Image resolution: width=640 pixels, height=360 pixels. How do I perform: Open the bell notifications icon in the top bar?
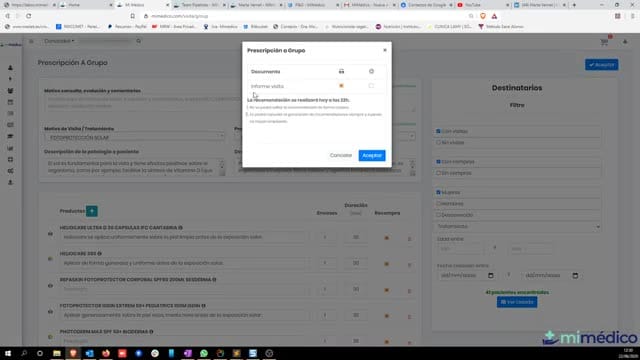pos(625,42)
